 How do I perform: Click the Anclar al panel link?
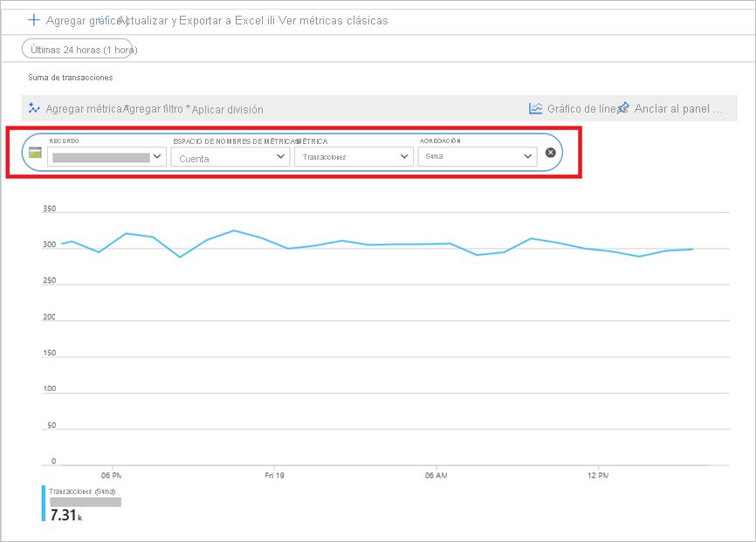(672, 108)
